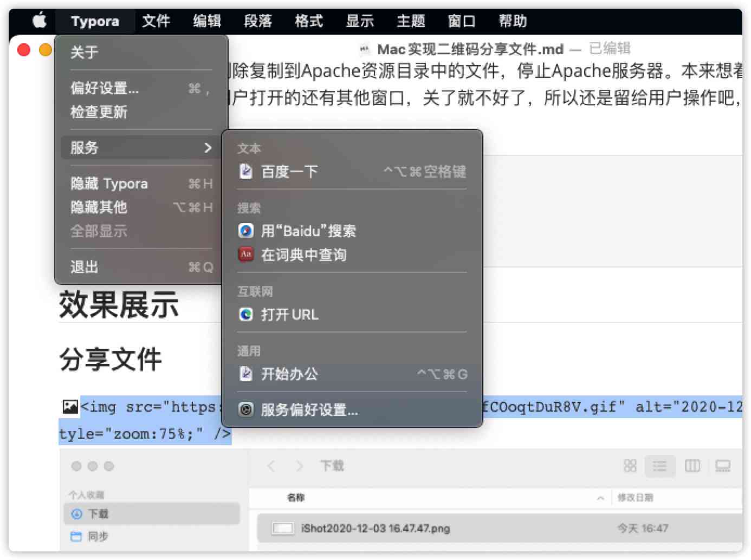Click the yellow minimize window button
The width and height of the screenshot is (751, 560).
(x=46, y=50)
